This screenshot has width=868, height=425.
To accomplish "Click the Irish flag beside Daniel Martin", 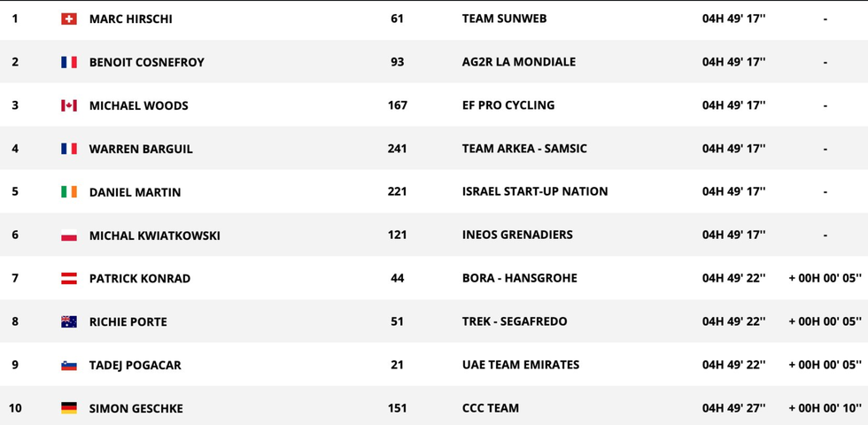I will pyautogui.click(x=69, y=192).
